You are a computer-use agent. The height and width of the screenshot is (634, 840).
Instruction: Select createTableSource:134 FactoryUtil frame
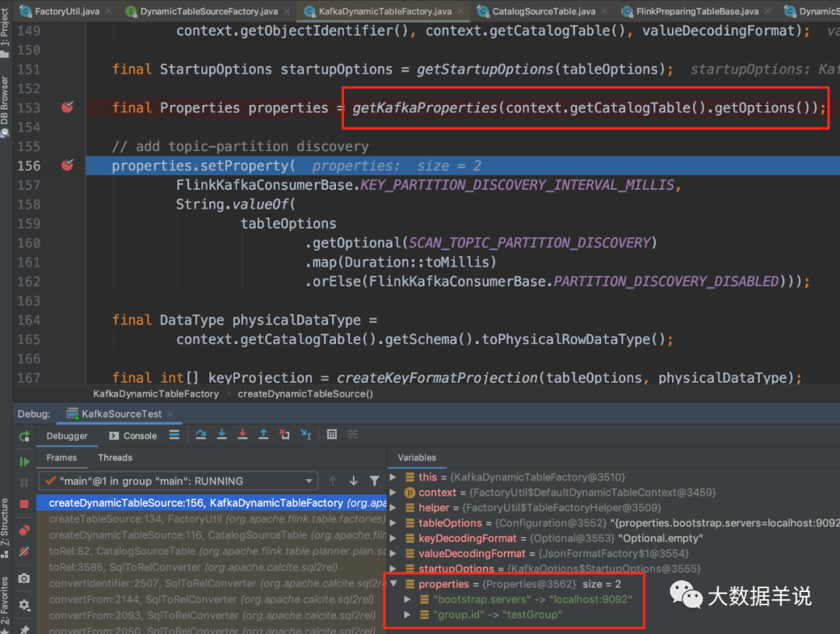click(x=212, y=519)
